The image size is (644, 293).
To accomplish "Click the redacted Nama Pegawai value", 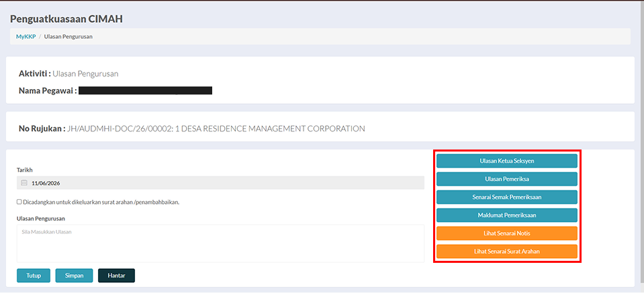I will (146, 91).
